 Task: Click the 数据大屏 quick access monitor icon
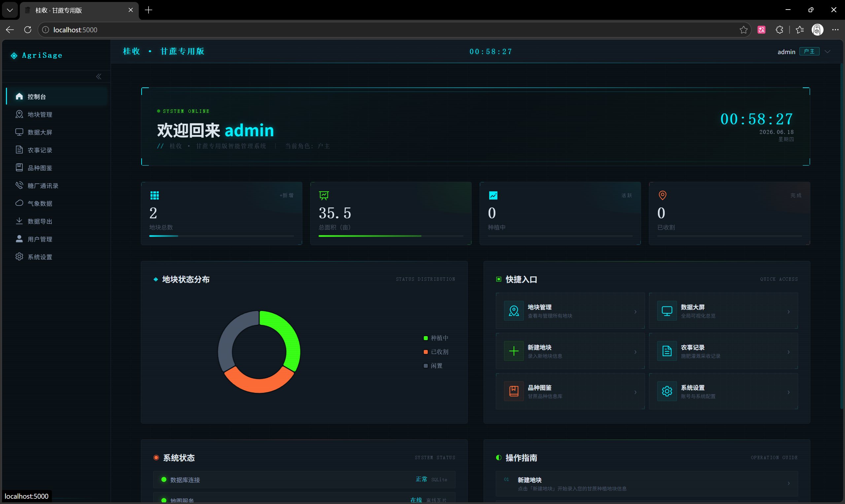click(667, 311)
